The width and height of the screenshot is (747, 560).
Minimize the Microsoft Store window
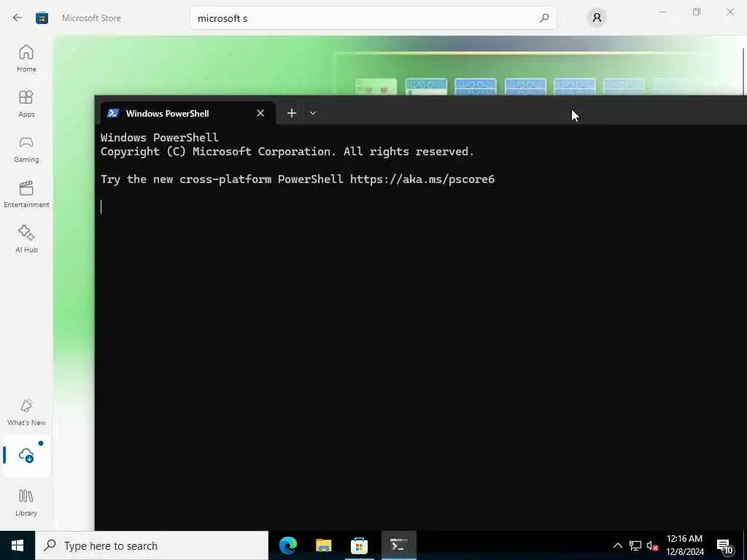[662, 12]
